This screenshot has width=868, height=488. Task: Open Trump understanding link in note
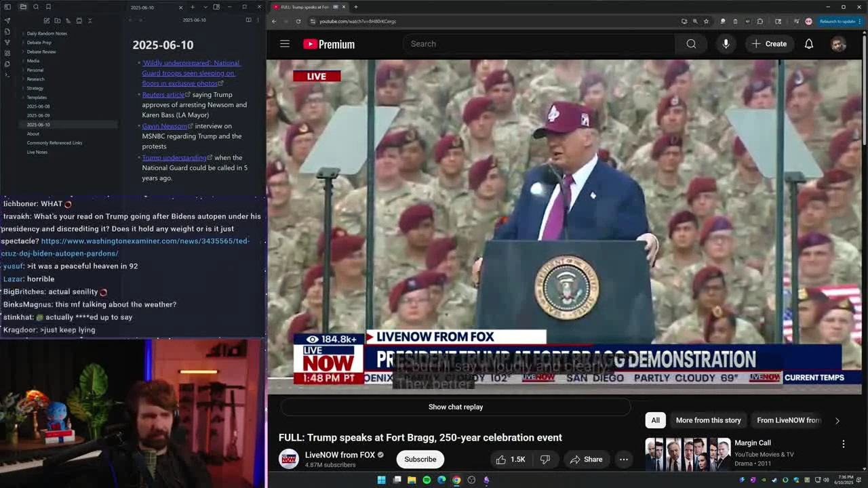(174, 158)
